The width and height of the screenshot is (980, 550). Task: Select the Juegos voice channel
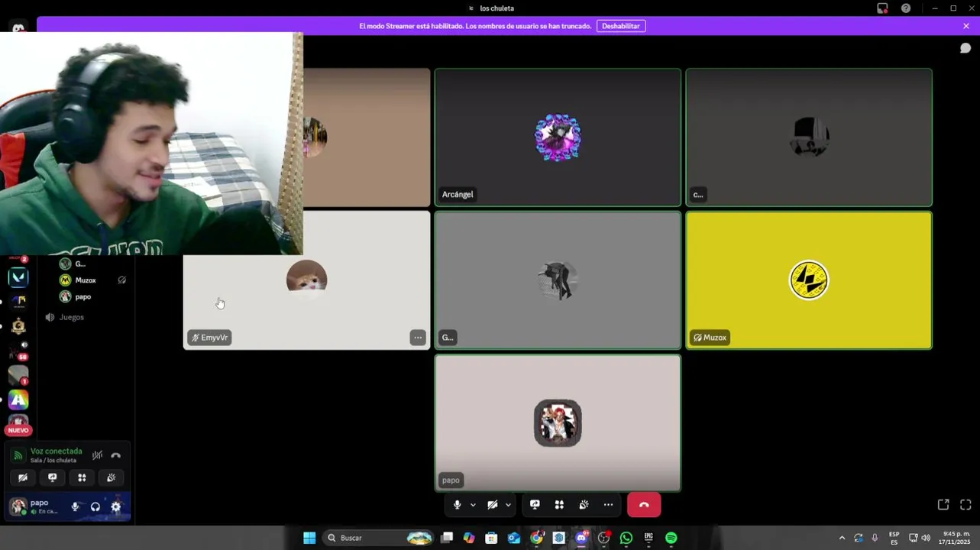coord(72,317)
